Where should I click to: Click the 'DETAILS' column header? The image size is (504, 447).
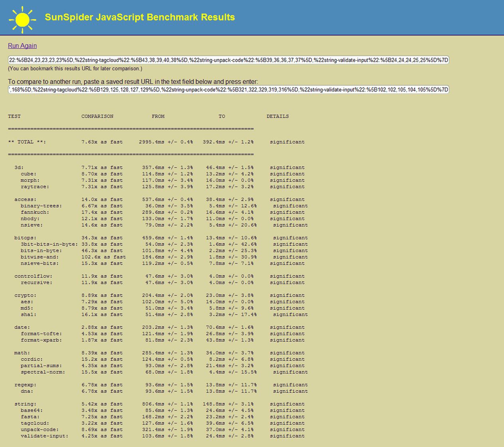(x=278, y=117)
